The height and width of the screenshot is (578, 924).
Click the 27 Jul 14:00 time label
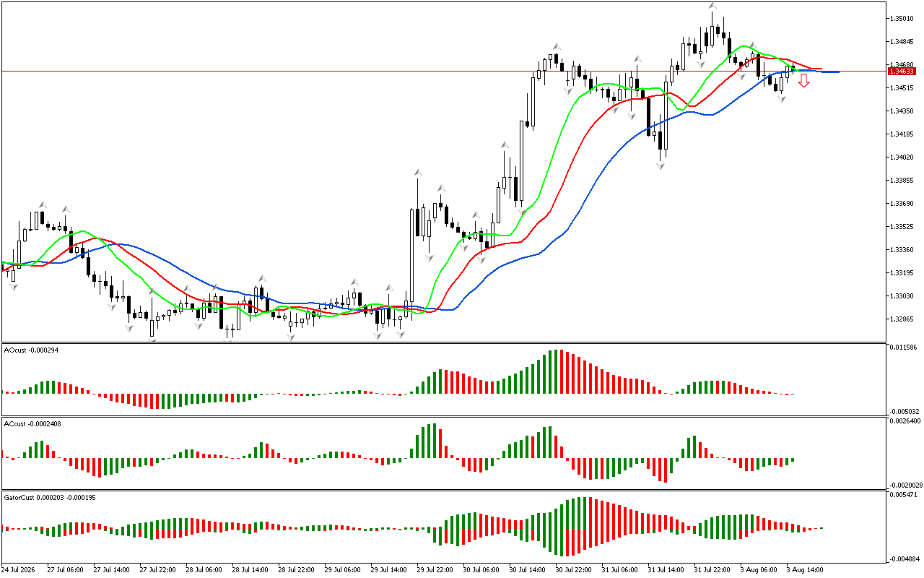(x=110, y=569)
